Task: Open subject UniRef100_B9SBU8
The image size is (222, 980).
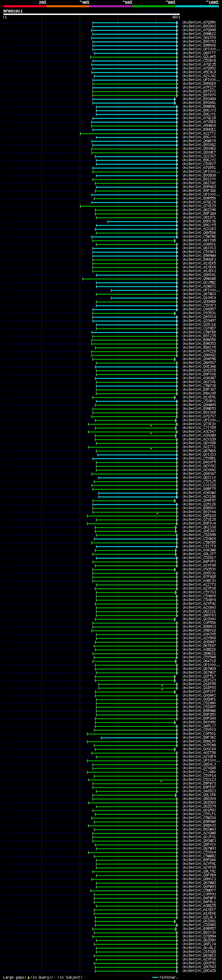Action: (x=199, y=175)
